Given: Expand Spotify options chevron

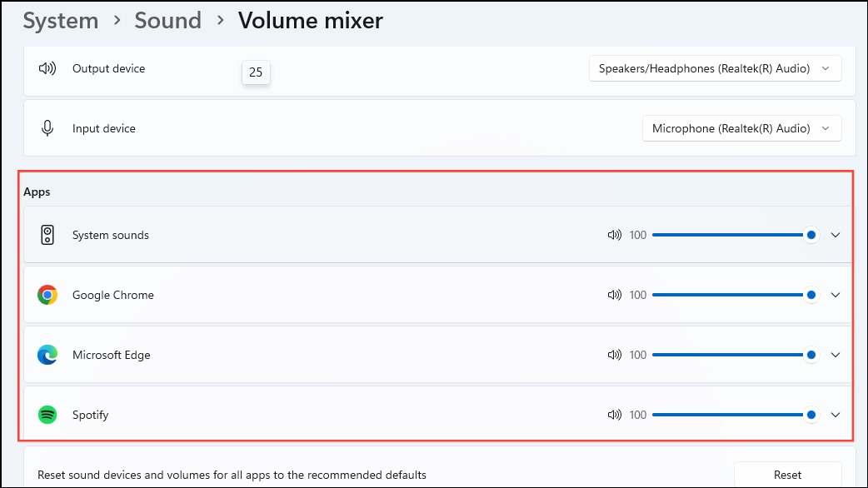Looking at the screenshot, I should coord(836,415).
